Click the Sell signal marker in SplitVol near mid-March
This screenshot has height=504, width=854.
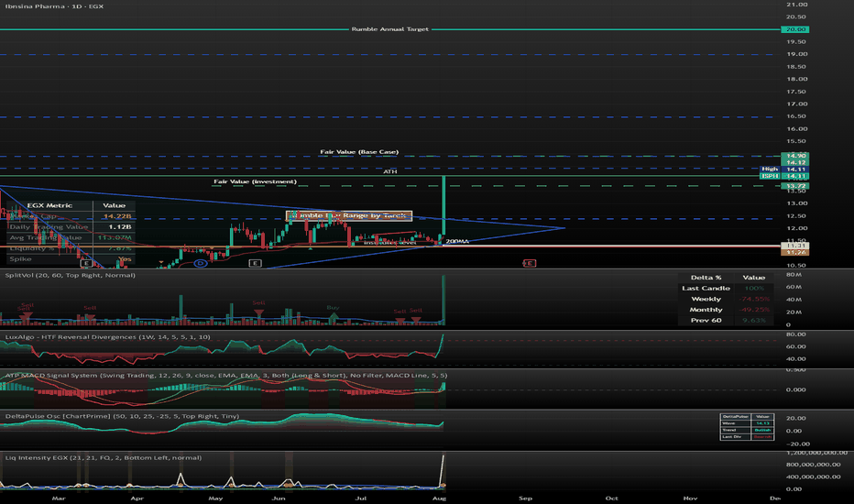(x=90, y=316)
